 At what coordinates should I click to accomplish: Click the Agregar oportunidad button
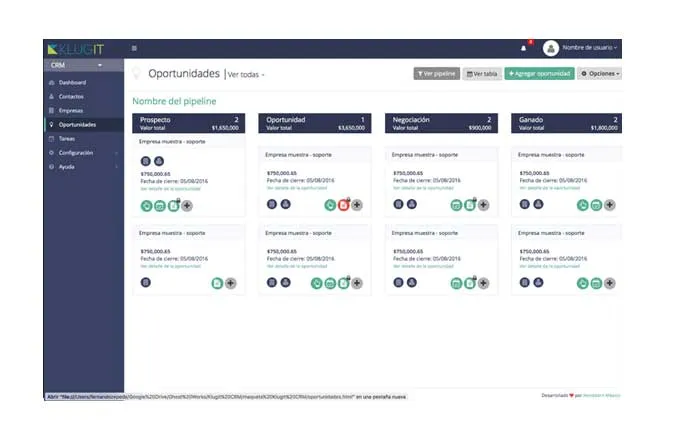click(x=540, y=73)
